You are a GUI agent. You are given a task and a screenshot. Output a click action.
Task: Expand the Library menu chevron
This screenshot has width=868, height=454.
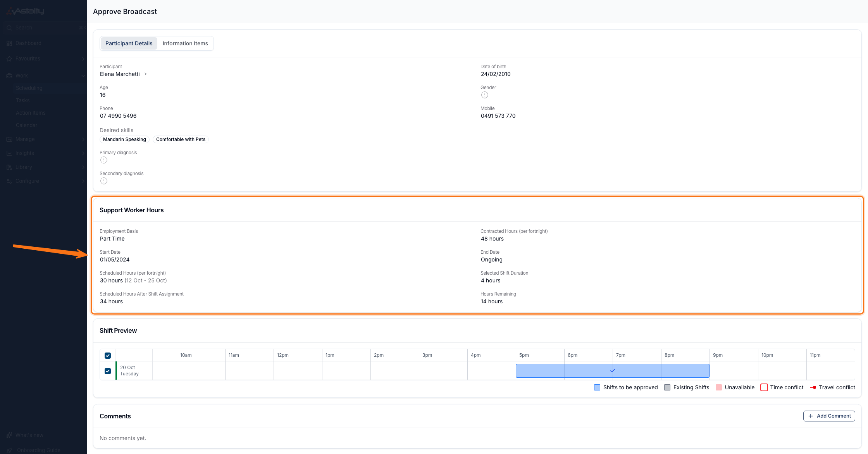click(83, 167)
